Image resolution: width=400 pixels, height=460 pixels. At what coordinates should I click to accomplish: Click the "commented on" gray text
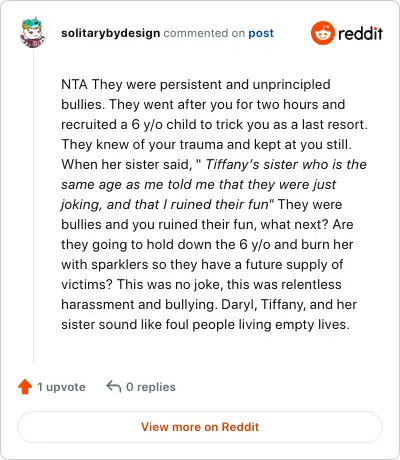(204, 33)
